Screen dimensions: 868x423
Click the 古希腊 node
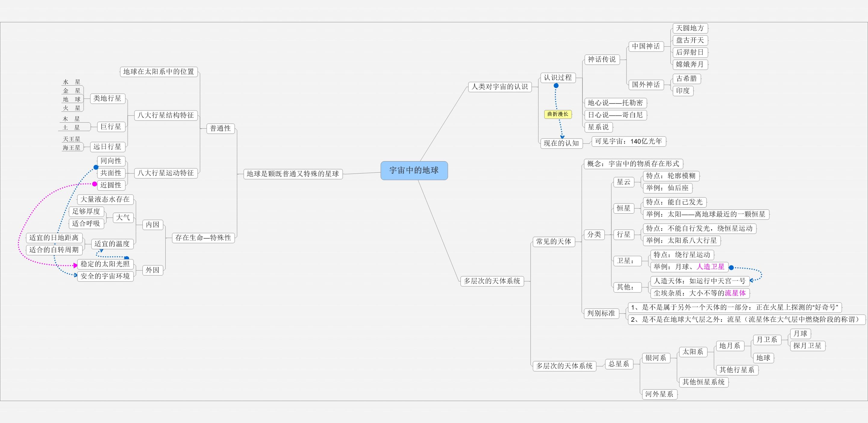pos(687,79)
